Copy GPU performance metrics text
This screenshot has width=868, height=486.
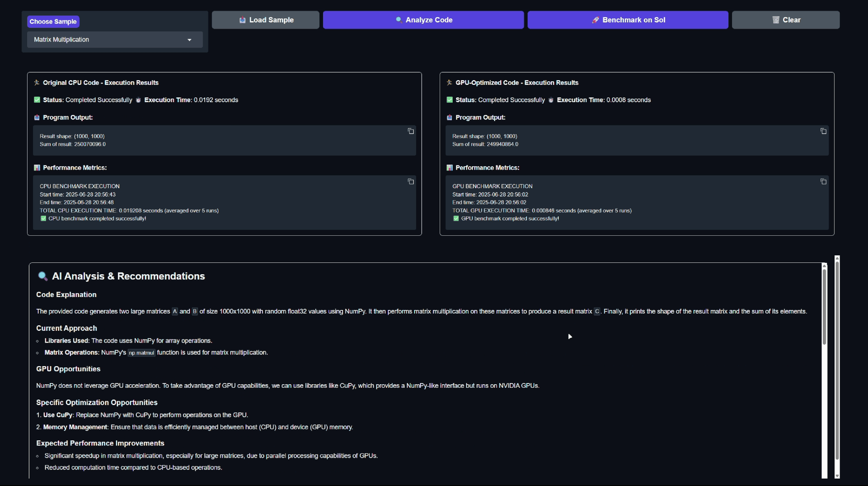pyautogui.click(x=823, y=182)
